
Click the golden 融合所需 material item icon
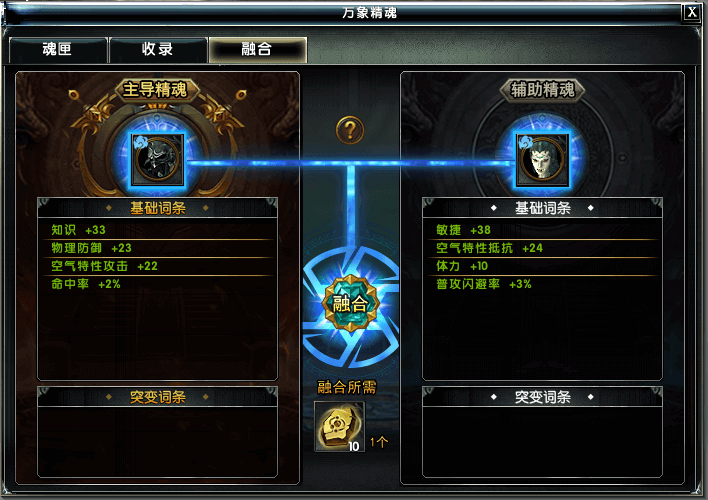coord(339,426)
